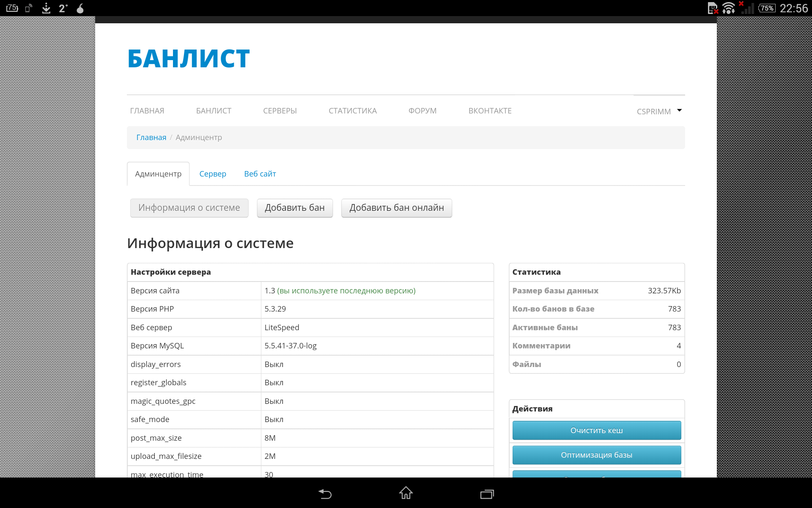Click the Кол-во банов в базе label
Screen dimensions: 812x508
coord(554,309)
